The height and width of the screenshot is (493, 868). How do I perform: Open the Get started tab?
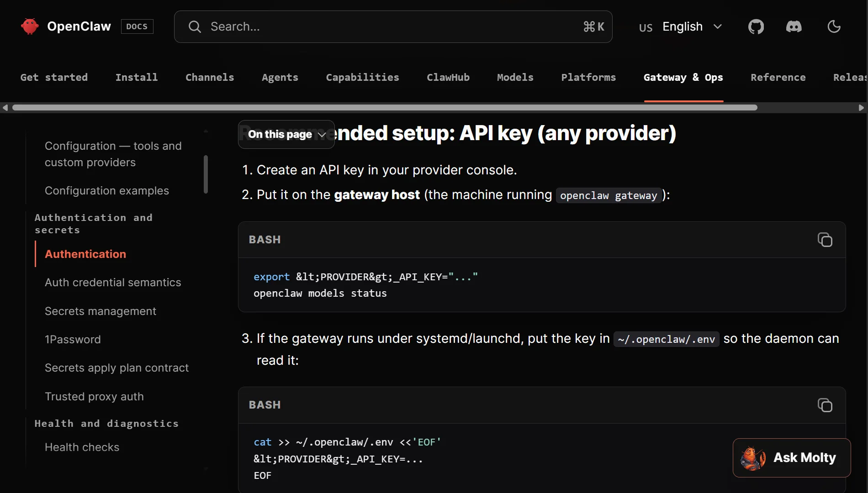click(x=54, y=77)
